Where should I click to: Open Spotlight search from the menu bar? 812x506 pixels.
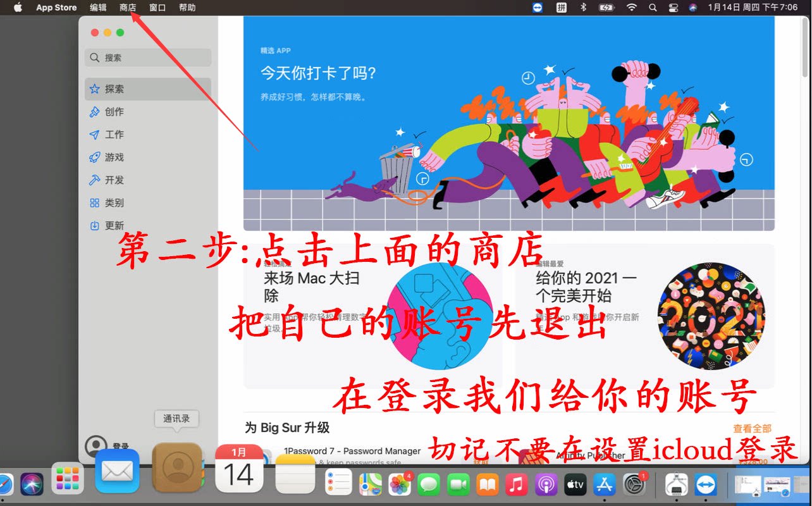tap(652, 7)
